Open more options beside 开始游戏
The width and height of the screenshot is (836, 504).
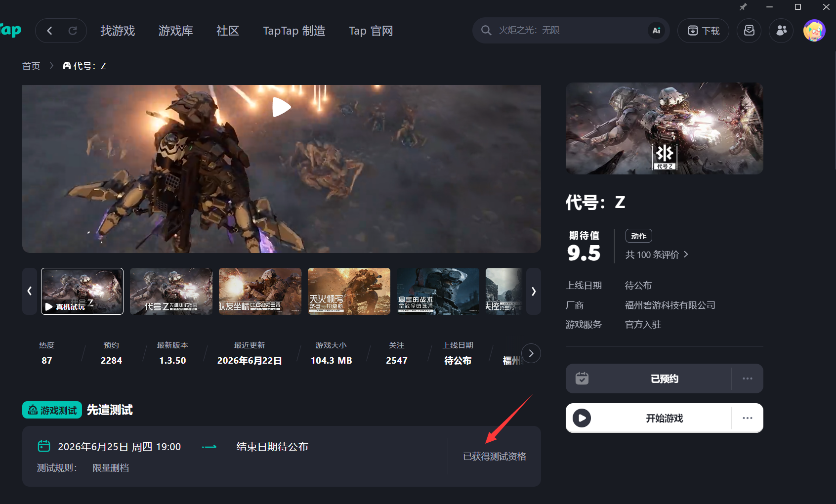(x=748, y=418)
